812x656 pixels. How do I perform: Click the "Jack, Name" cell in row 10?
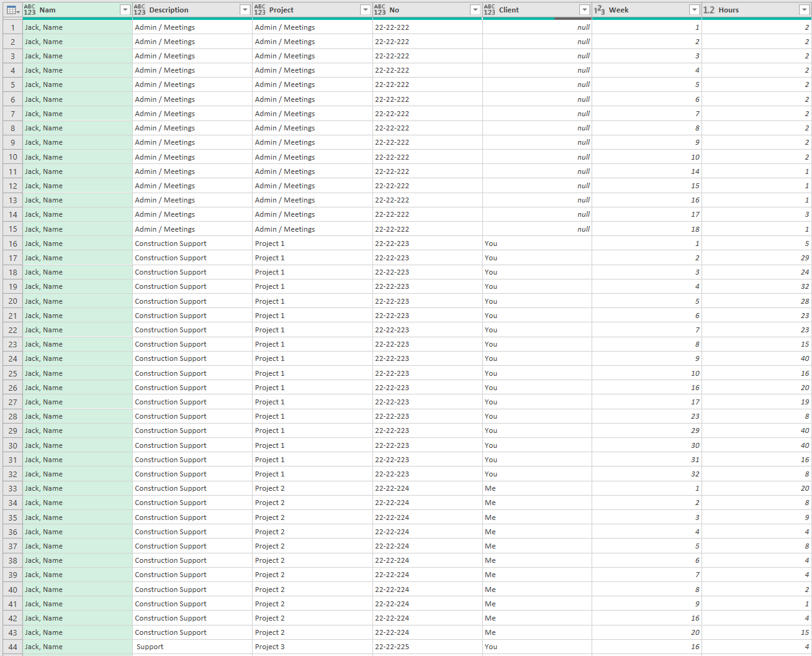point(78,157)
